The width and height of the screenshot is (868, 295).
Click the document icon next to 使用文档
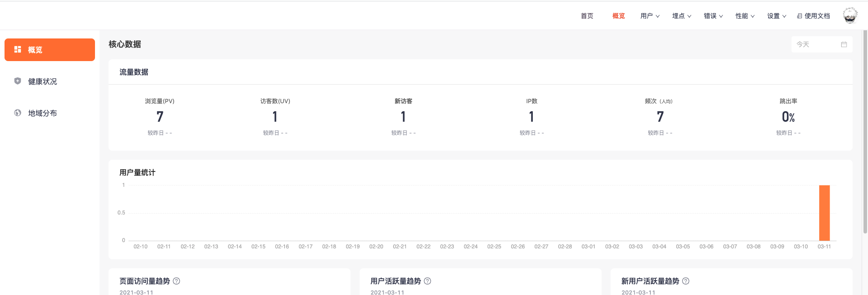pyautogui.click(x=800, y=16)
